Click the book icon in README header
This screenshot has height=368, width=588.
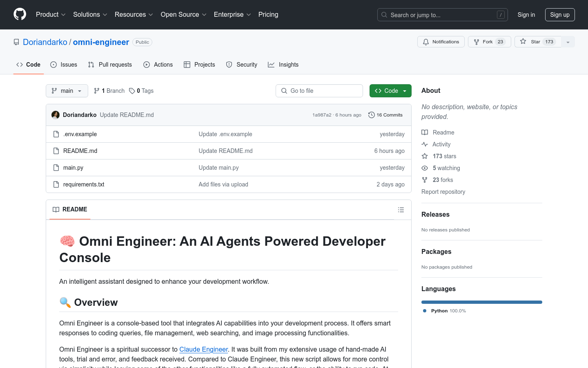pyautogui.click(x=56, y=209)
